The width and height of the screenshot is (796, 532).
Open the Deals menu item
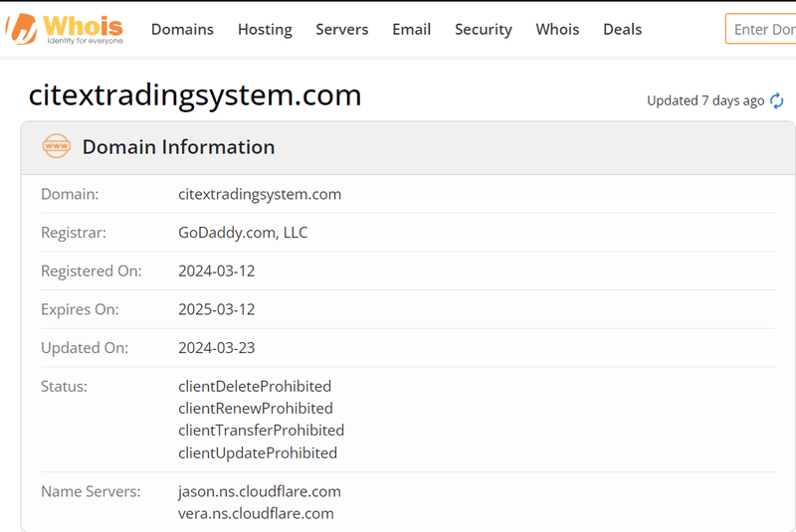pos(623,30)
